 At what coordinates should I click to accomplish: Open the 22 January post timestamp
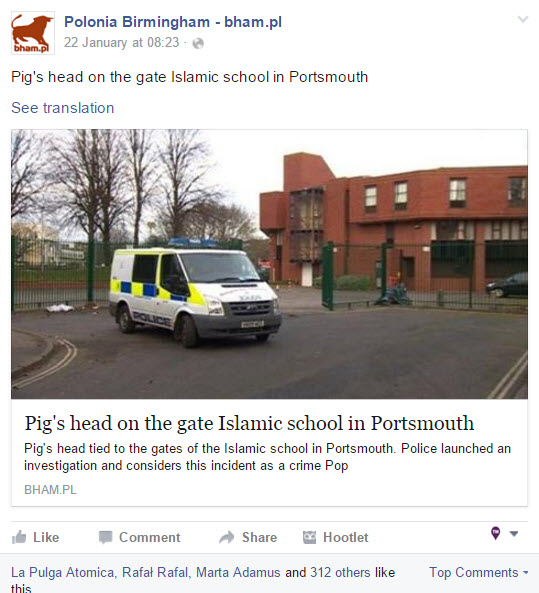coord(121,42)
